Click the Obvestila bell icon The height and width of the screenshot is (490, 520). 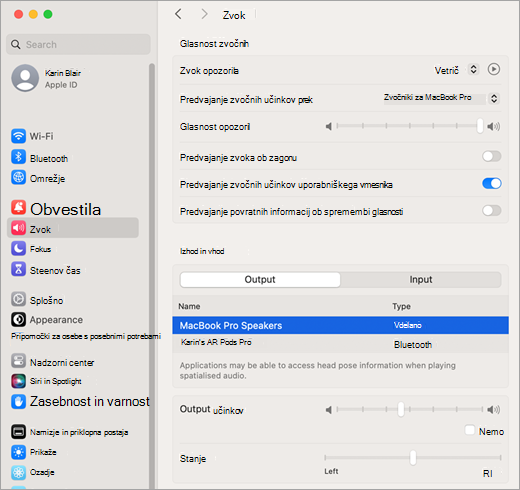18,207
